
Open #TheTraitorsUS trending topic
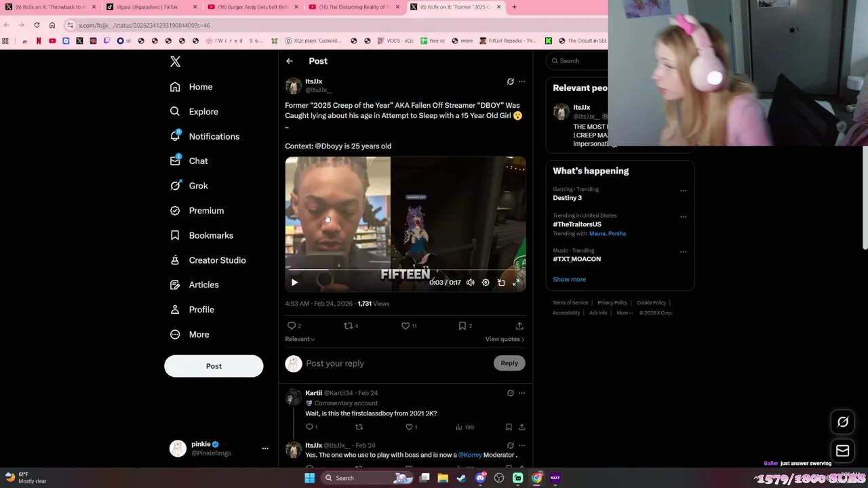tap(576, 224)
